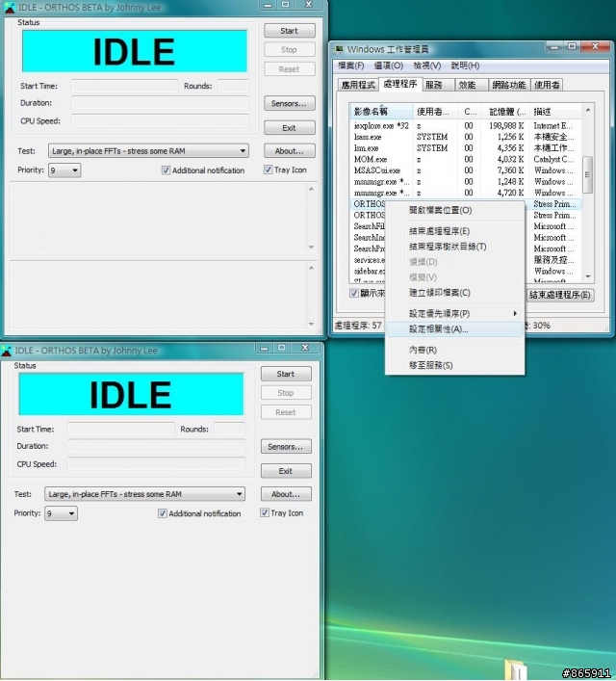
Task: Click Catalyst C... description cell
Action: 553,159
